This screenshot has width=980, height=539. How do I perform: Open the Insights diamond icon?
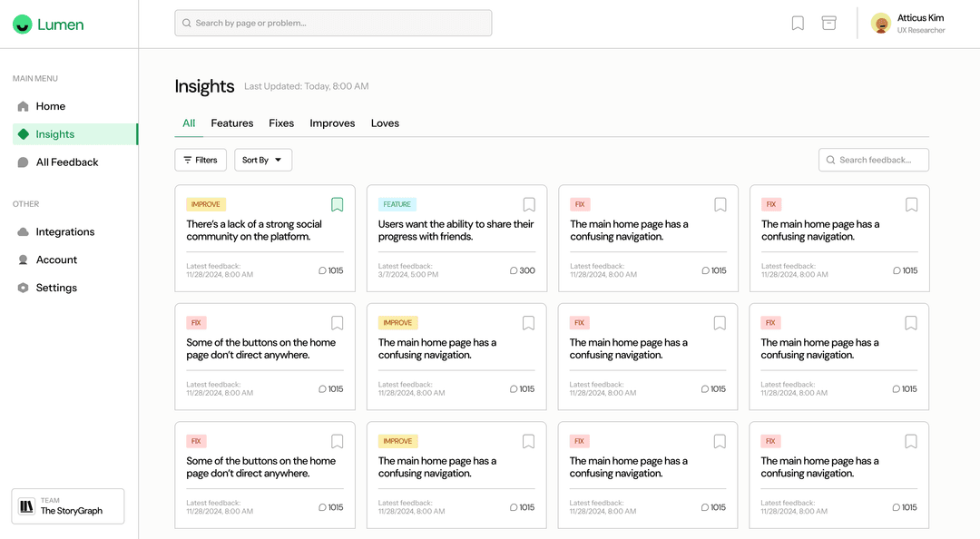click(22, 133)
